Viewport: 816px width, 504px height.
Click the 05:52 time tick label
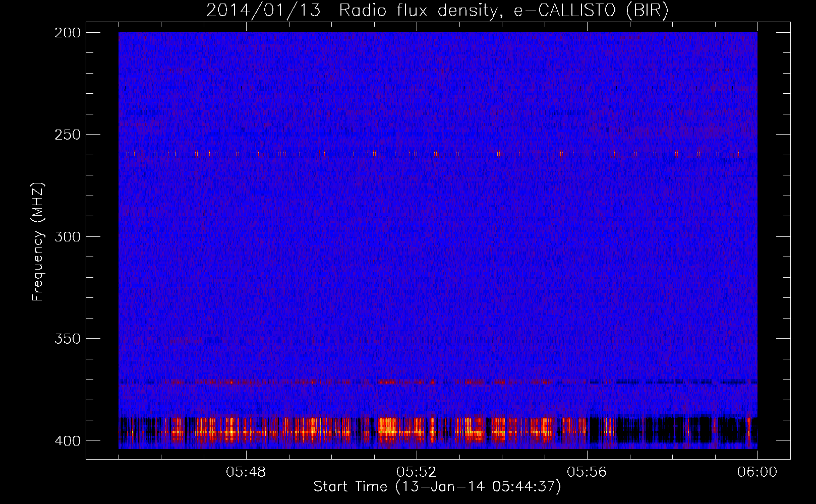pos(417,472)
